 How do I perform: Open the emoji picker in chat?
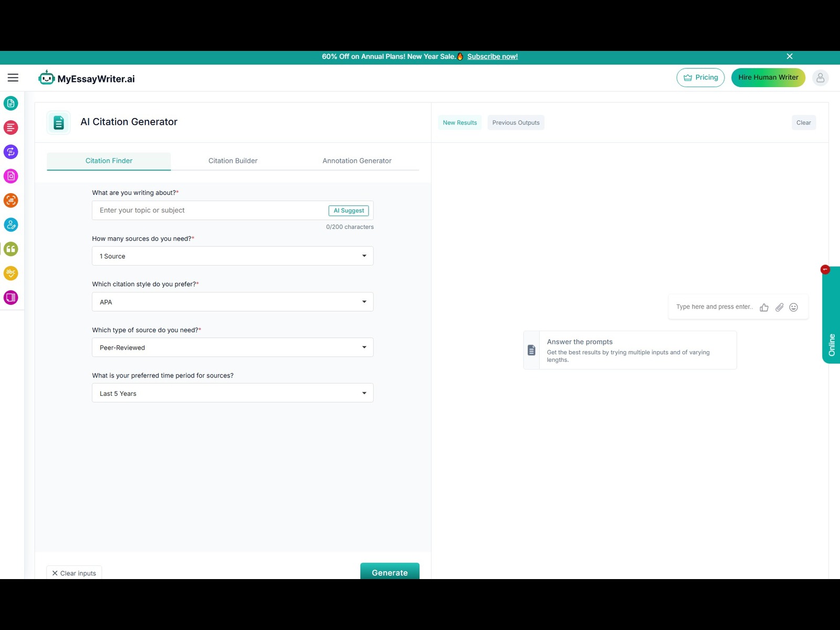point(794,307)
